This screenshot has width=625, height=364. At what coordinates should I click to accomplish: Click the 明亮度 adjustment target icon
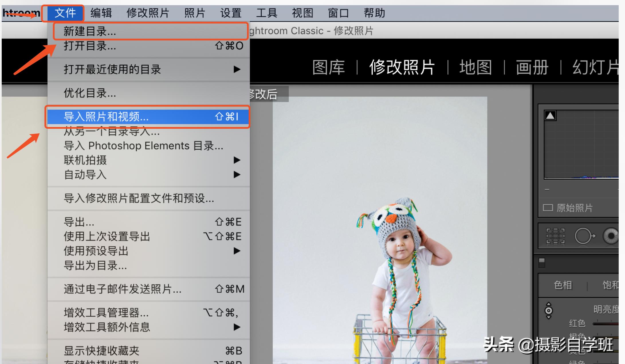(549, 310)
